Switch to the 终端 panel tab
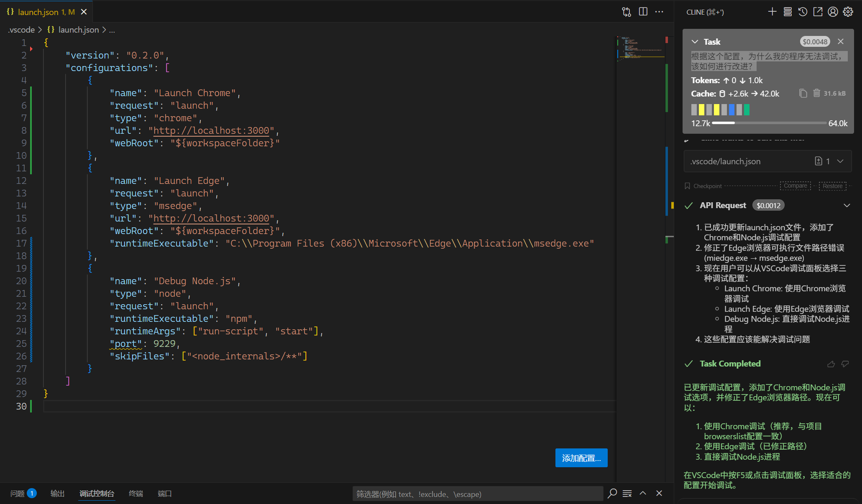The height and width of the screenshot is (504, 862). coord(135,494)
